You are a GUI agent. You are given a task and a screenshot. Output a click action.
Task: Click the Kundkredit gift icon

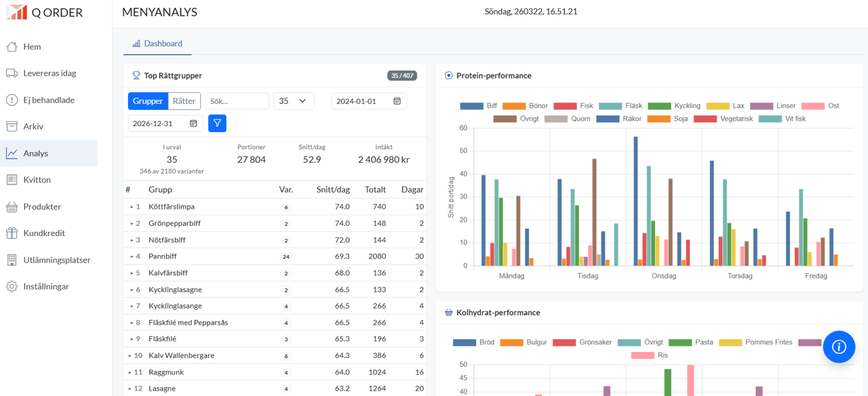click(x=12, y=233)
